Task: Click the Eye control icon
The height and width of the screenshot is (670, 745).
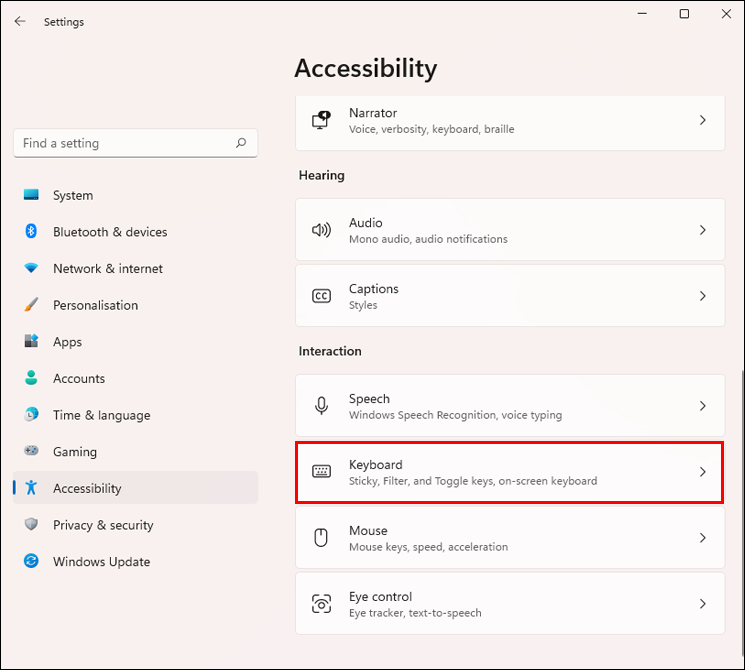Action: tap(321, 604)
